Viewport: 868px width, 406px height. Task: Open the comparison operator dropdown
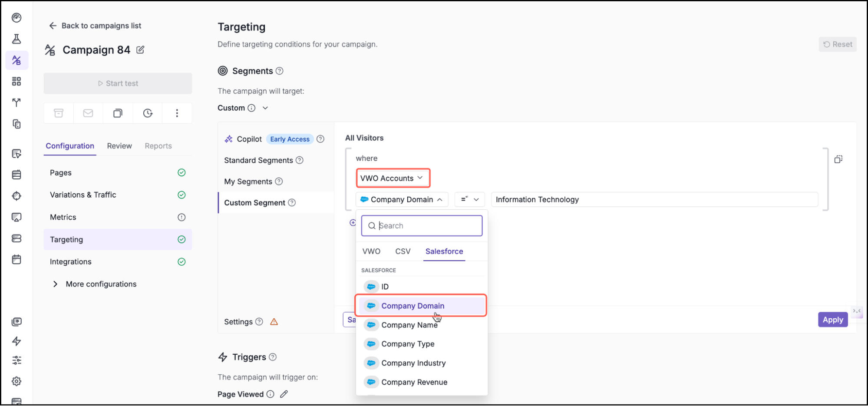(469, 199)
